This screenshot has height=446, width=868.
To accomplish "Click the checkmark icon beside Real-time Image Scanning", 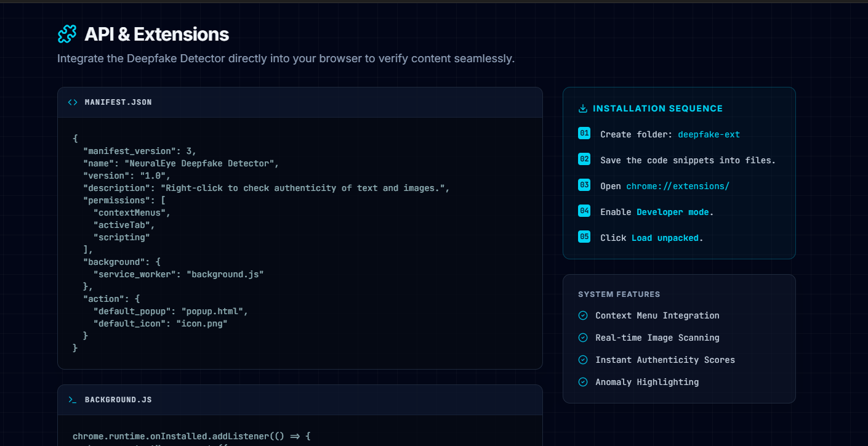I will 583,338.
